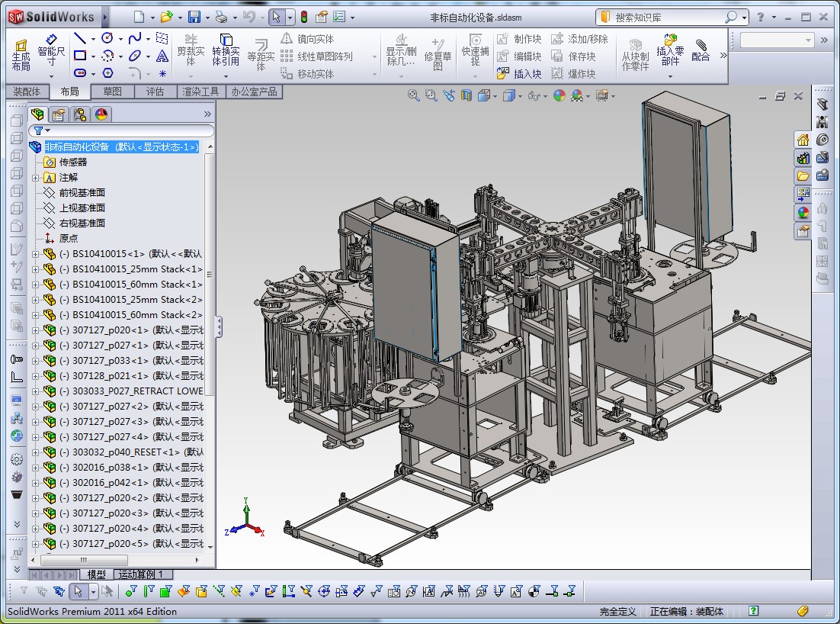Click the Rebuild traffic light icon
Screen dimensions: 840x624
(x=304, y=17)
